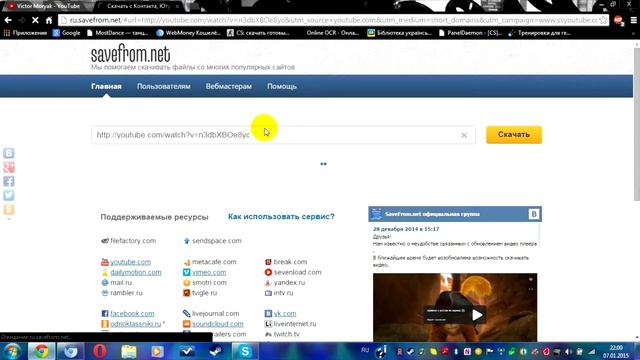This screenshot has height=360, width=640.
Task: Click the video URL input field
Action: click(283, 135)
